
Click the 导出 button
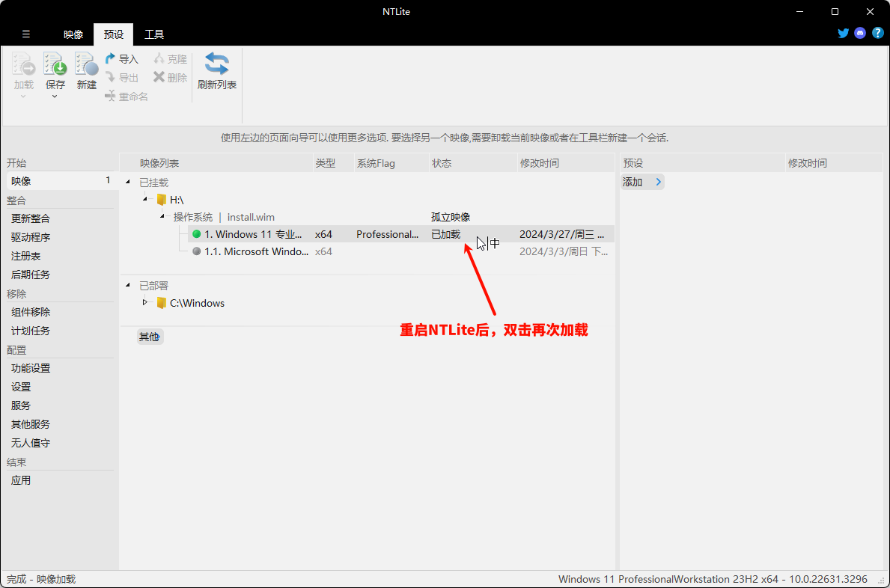[x=122, y=78]
